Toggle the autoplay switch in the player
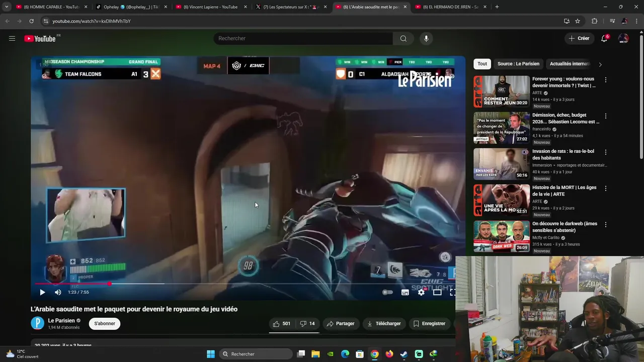The height and width of the screenshot is (362, 644). (387, 292)
